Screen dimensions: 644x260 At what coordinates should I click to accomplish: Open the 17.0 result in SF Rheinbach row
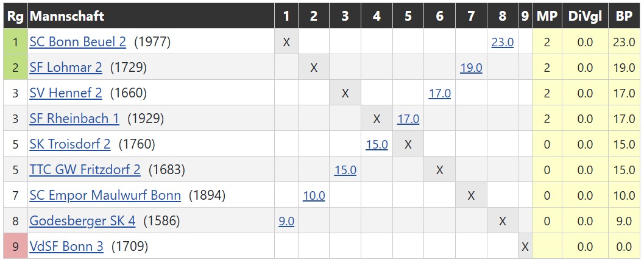pyautogui.click(x=408, y=119)
